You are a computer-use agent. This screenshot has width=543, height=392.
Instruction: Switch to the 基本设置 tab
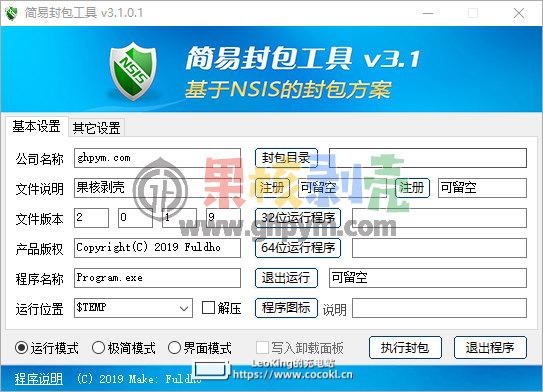[36, 126]
